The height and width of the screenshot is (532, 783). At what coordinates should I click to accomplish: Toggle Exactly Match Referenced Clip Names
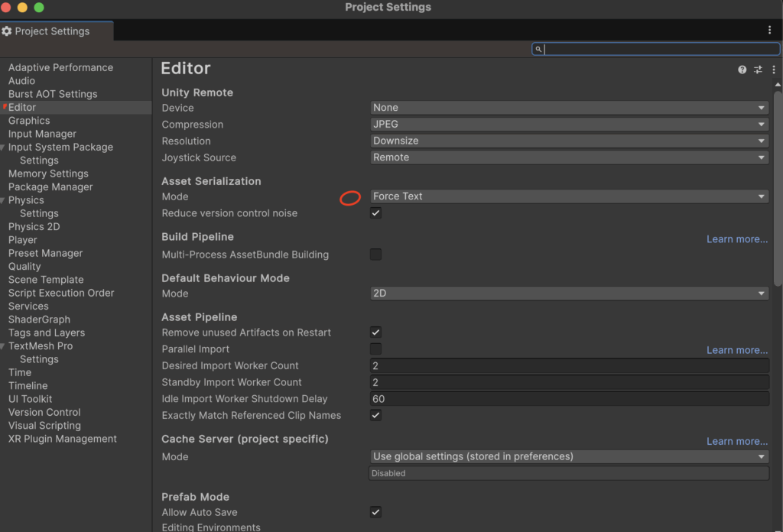click(375, 415)
